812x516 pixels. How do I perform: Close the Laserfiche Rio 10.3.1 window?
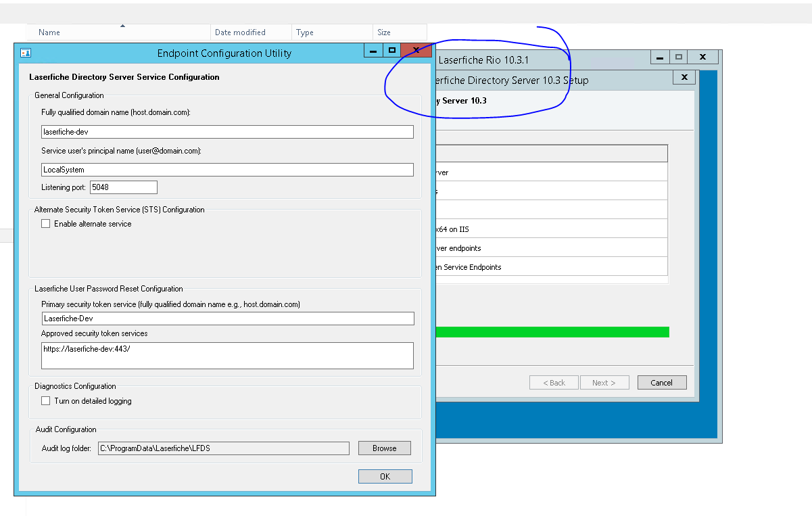pyautogui.click(x=703, y=57)
